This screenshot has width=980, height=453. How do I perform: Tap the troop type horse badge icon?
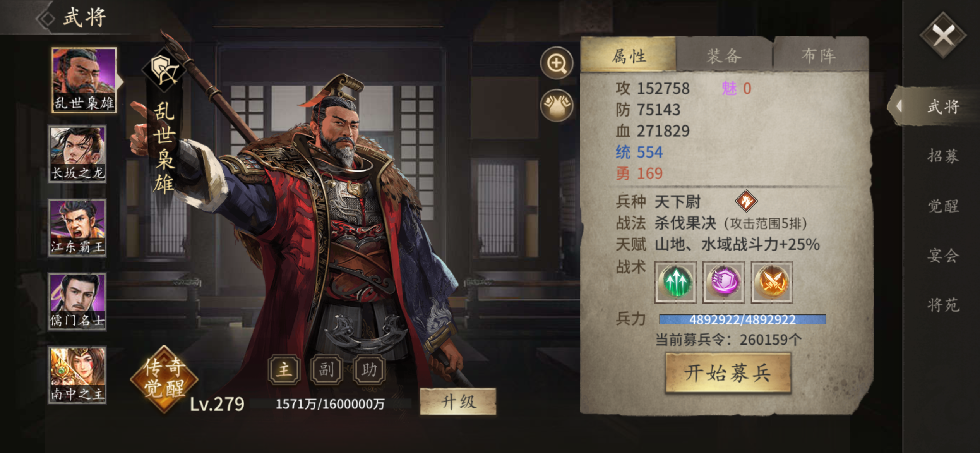(746, 201)
